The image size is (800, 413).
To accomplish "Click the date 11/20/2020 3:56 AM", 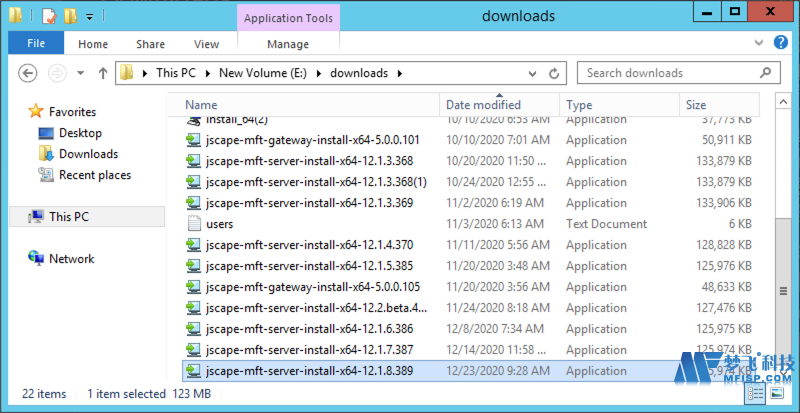I will [x=497, y=287].
